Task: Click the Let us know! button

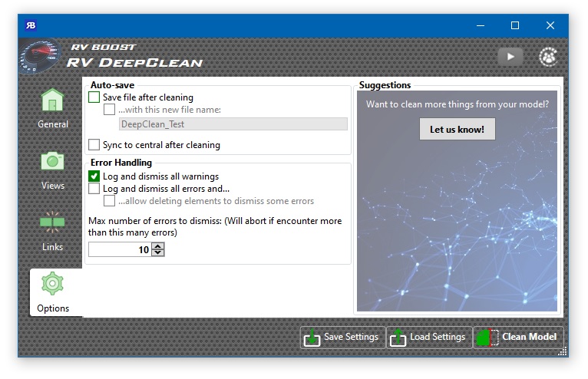Action: point(458,130)
